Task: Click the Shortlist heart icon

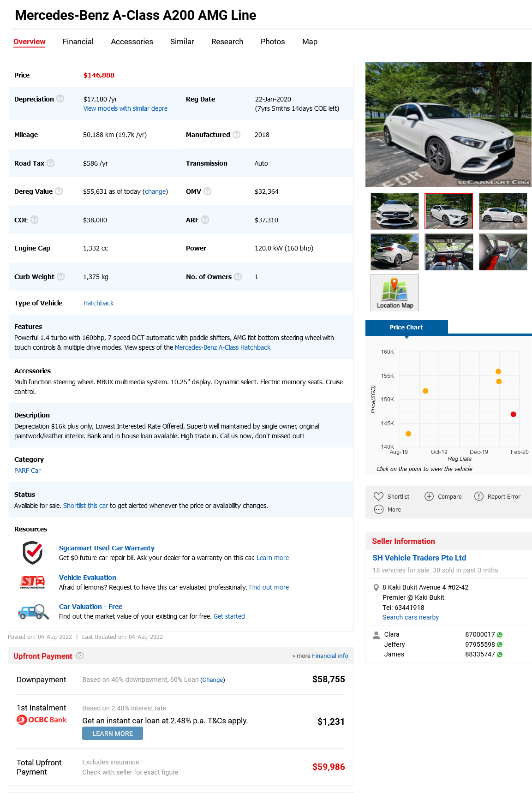Action: pos(378,496)
